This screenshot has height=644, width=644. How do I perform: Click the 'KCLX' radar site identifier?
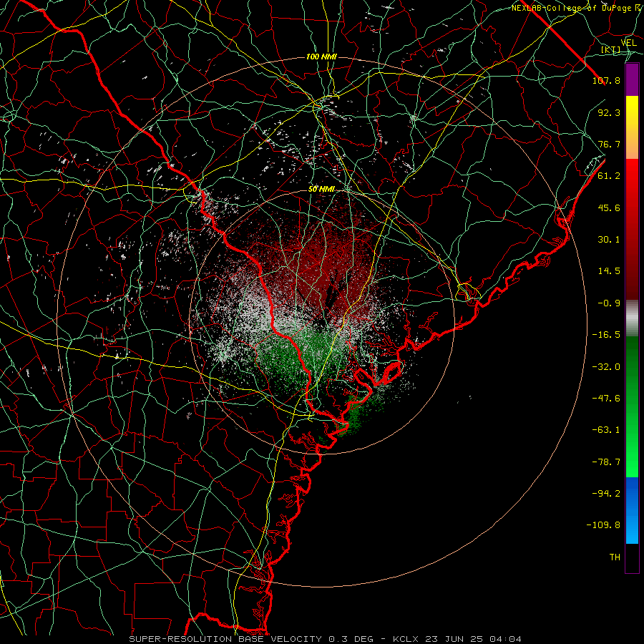(404, 639)
